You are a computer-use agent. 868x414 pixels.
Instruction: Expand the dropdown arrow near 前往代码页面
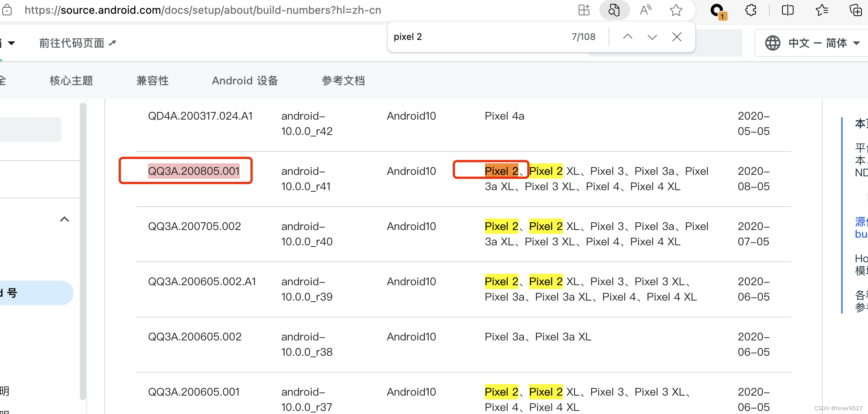(x=12, y=43)
